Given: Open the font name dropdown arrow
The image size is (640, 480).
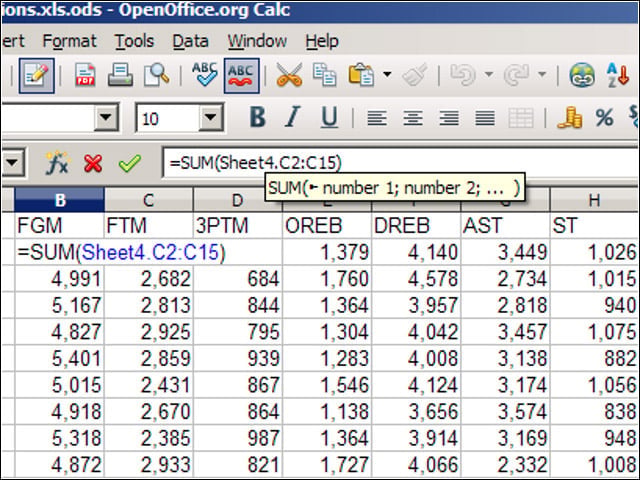Looking at the screenshot, I should pyautogui.click(x=106, y=118).
